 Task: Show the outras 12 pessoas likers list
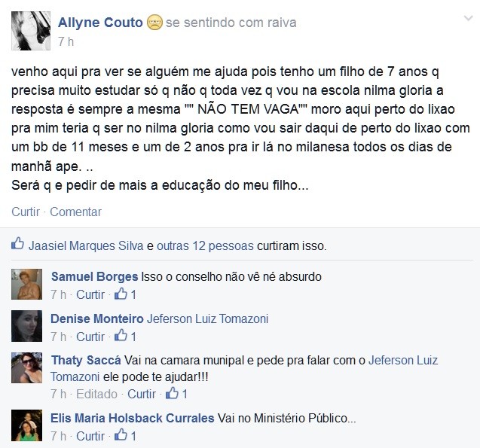point(205,246)
